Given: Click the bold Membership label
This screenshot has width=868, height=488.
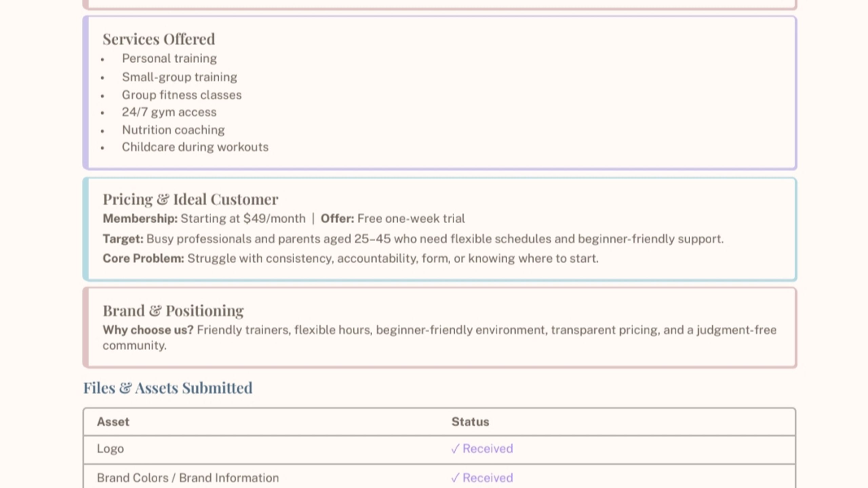Looking at the screenshot, I should pos(140,219).
